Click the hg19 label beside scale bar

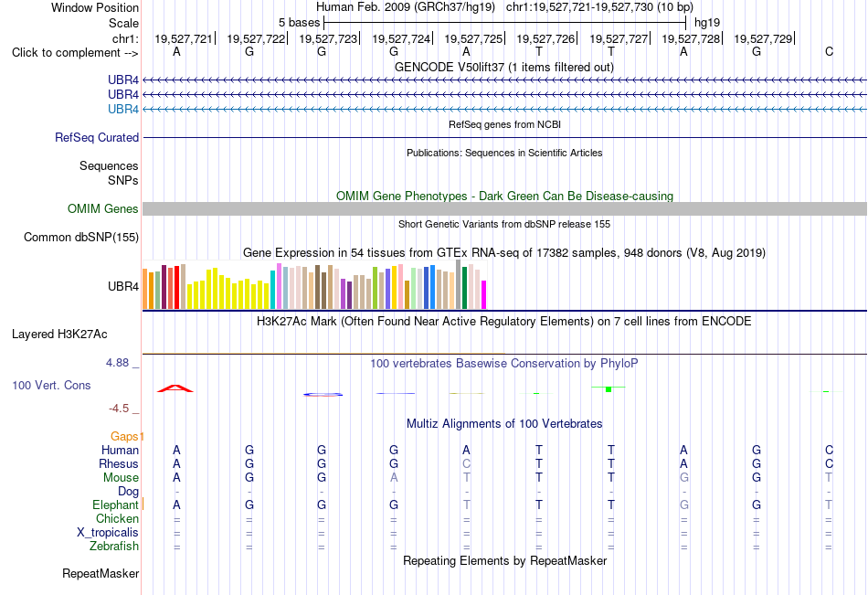(707, 23)
